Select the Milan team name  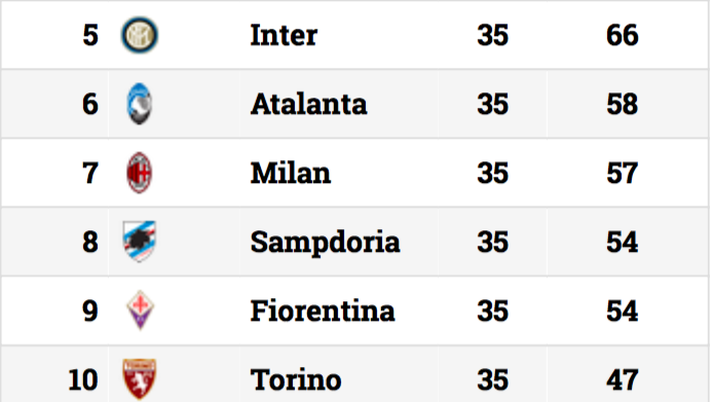click(x=290, y=174)
